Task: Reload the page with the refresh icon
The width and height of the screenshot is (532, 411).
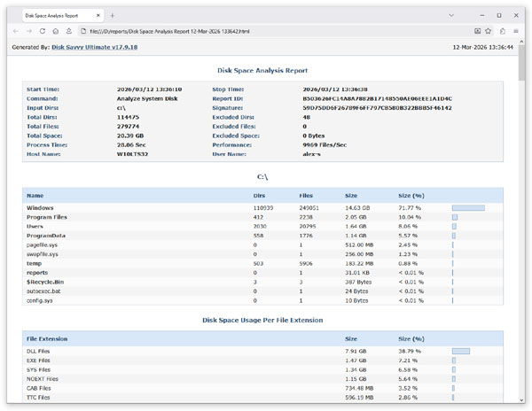Action: coord(43,31)
